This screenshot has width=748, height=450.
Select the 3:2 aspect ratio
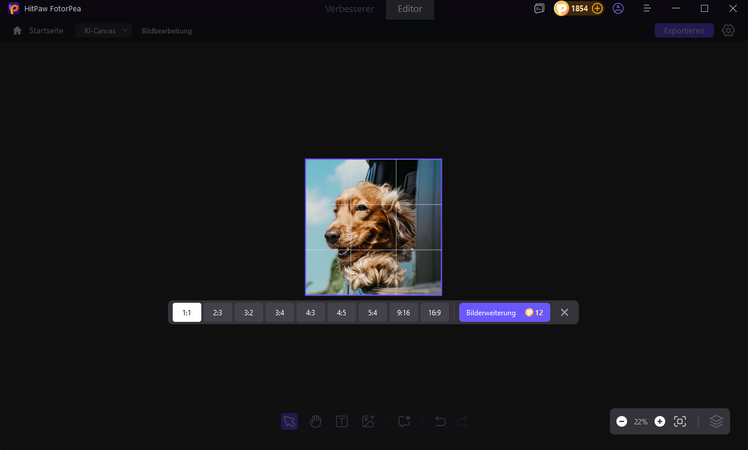pos(249,313)
